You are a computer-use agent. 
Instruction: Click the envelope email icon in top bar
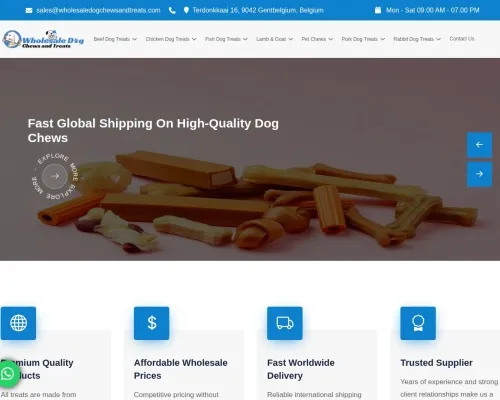tap(29, 10)
